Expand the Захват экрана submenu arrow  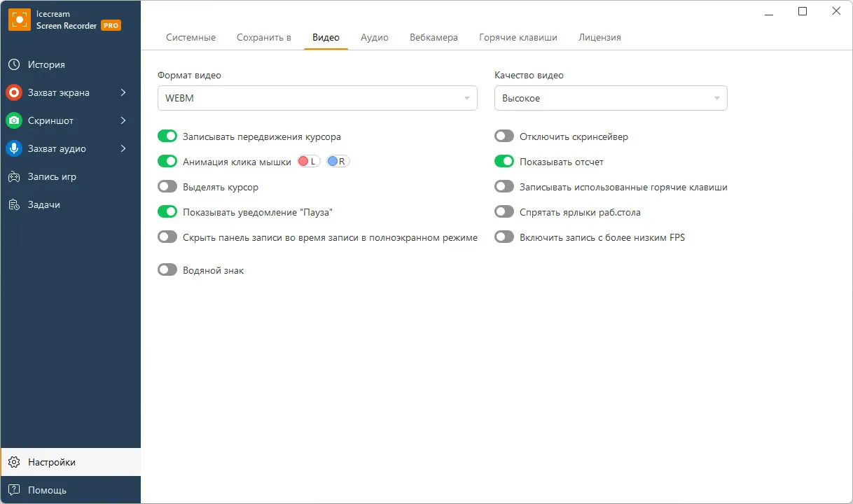(x=123, y=92)
